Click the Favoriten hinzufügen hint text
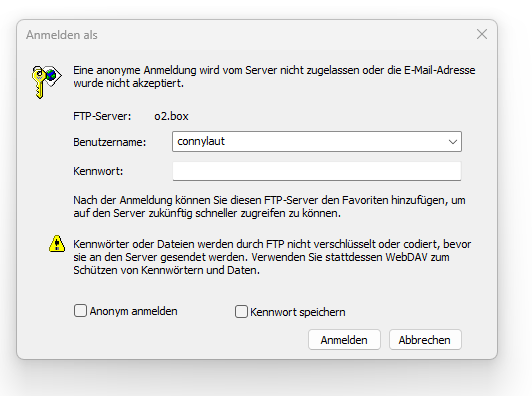The width and height of the screenshot is (532, 396). pyautogui.click(x=269, y=207)
